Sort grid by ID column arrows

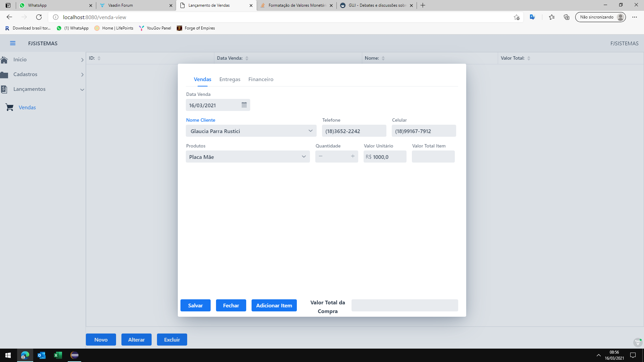click(x=99, y=58)
